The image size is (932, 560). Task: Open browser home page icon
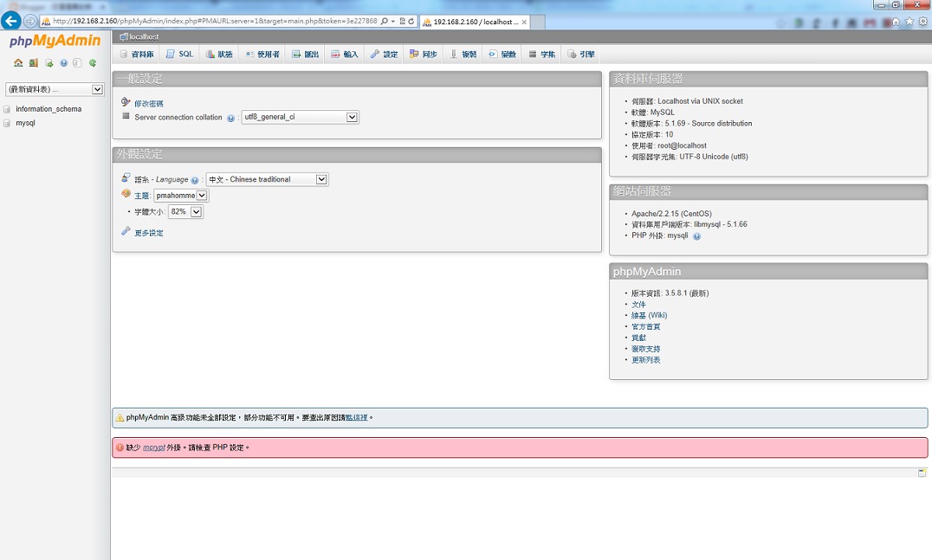coord(896,22)
